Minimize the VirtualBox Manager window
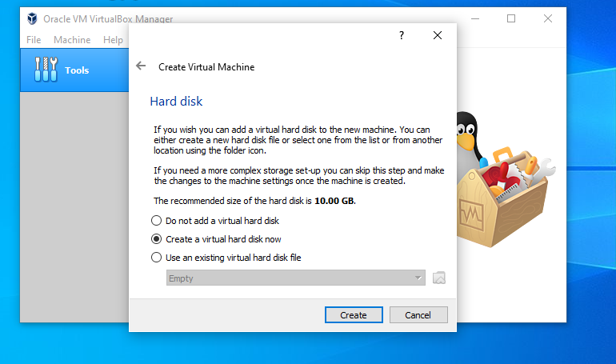This screenshot has width=616, height=364. 475,18
